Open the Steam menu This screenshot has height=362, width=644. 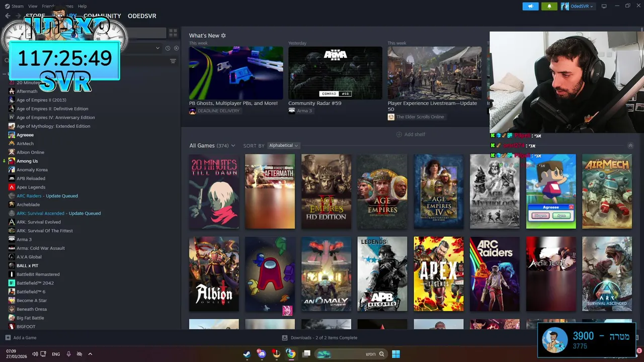pyautogui.click(x=18, y=6)
